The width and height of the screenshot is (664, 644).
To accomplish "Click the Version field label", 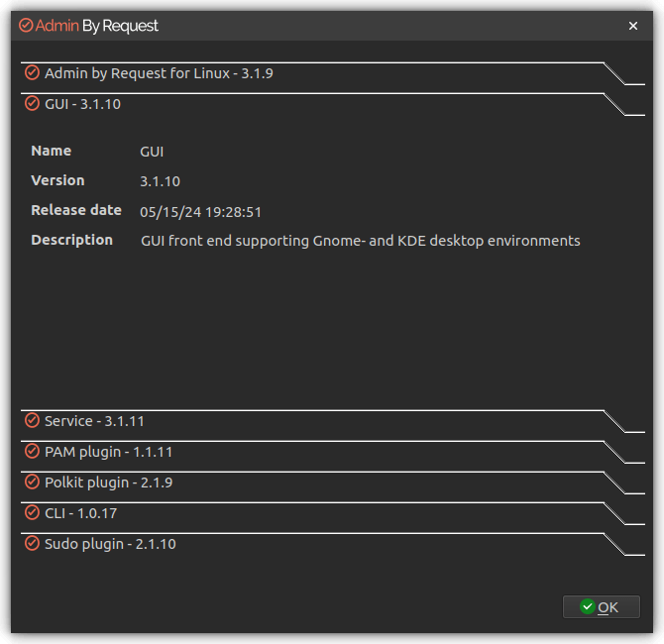I will pyautogui.click(x=58, y=180).
